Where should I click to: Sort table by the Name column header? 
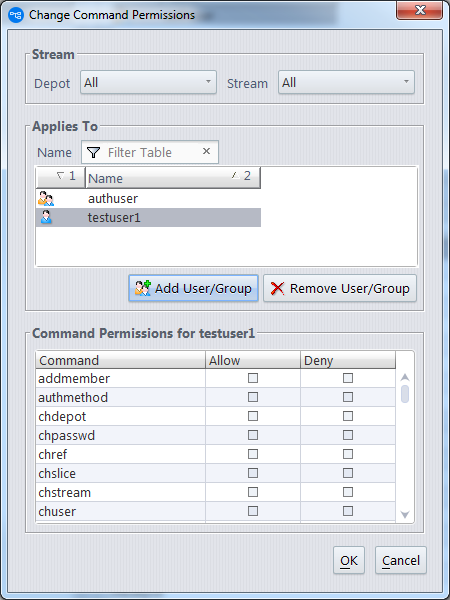click(173, 177)
